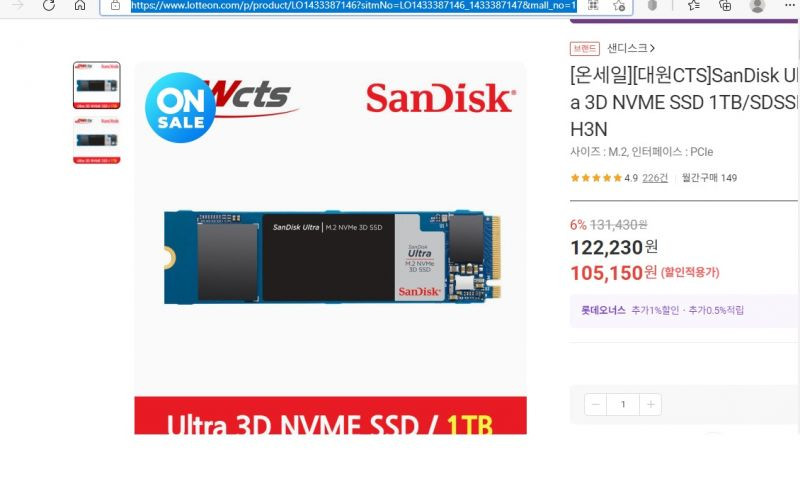The width and height of the screenshot is (800, 479).
Task: Click the quantity number input field
Action: pos(623,405)
